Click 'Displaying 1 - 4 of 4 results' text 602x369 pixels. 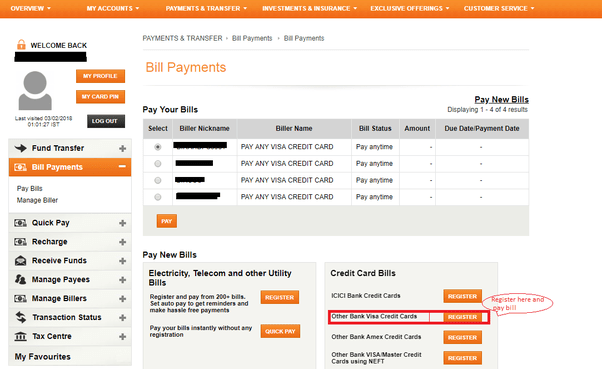point(487,110)
